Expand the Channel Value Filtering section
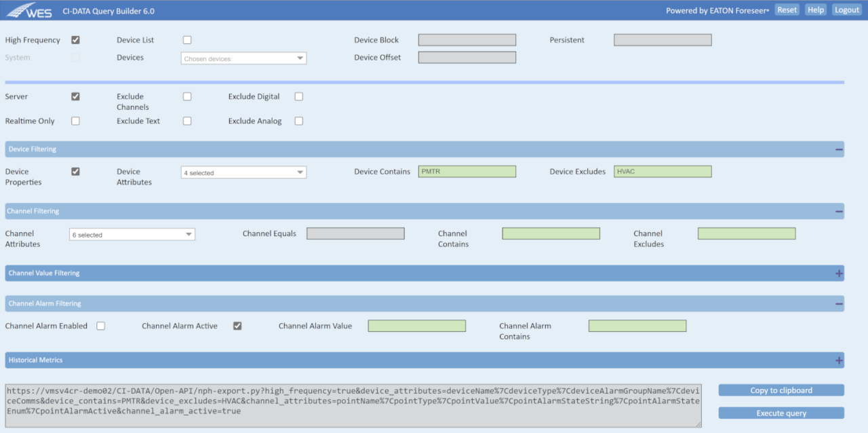Image resolution: width=868 pixels, height=433 pixels. [839, 273]
